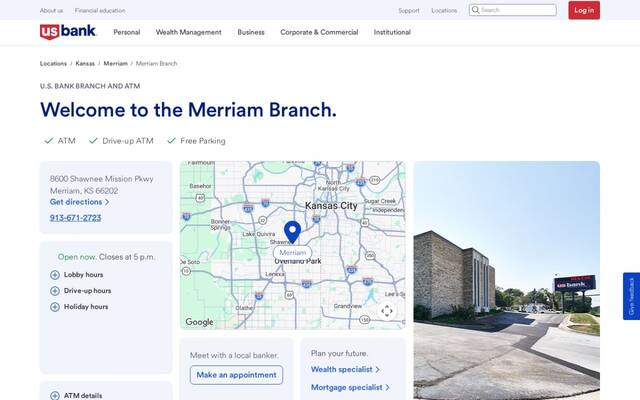Open the Business menu

tap(251, 32)
